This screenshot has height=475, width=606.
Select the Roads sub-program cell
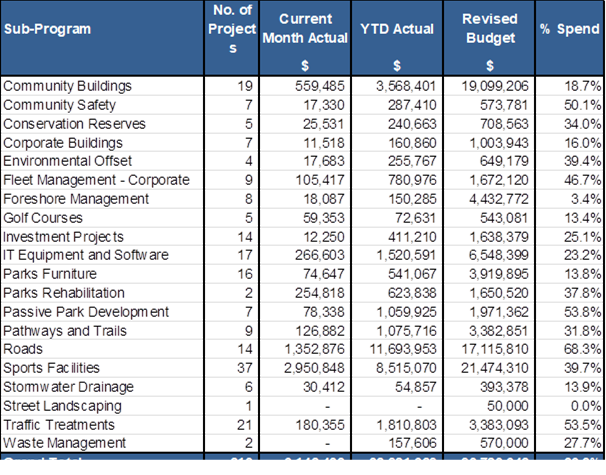(x=24, y=349)
